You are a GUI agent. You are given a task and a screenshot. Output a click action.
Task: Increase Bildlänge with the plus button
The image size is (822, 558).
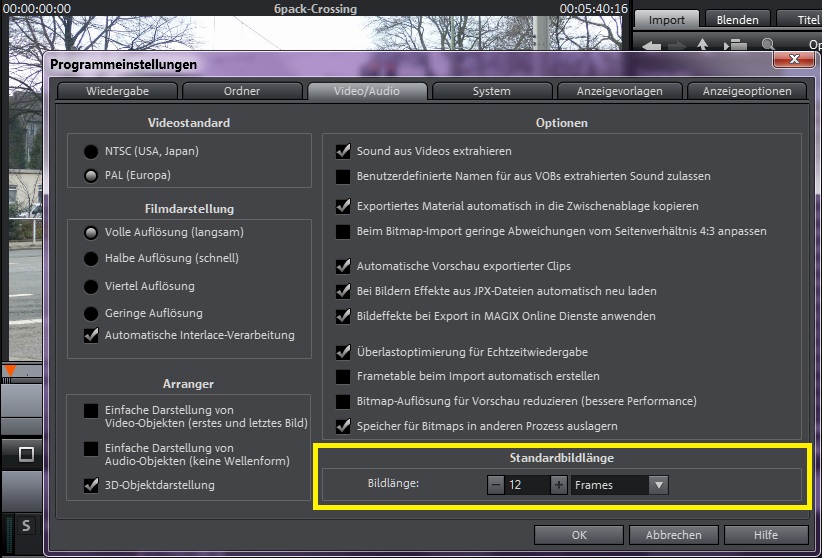pos(558,485)
